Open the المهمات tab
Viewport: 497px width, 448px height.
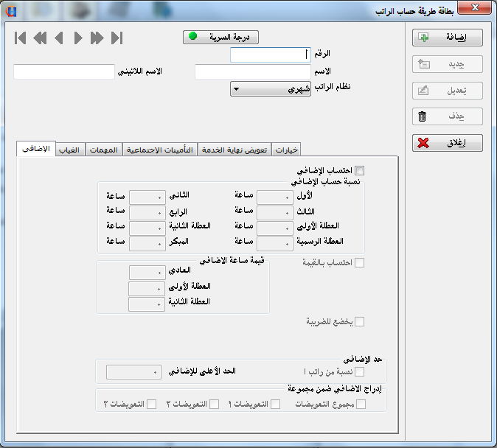coord(104,150)
